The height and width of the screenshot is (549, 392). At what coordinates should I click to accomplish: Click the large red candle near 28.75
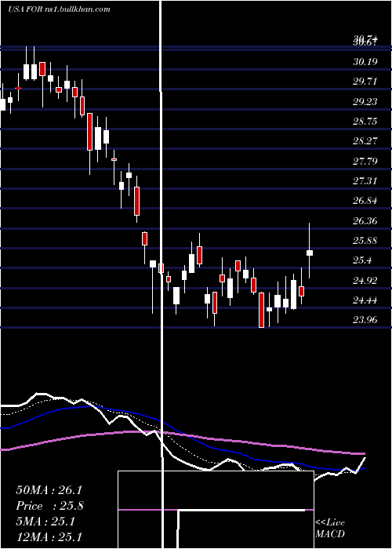(89, 132)
